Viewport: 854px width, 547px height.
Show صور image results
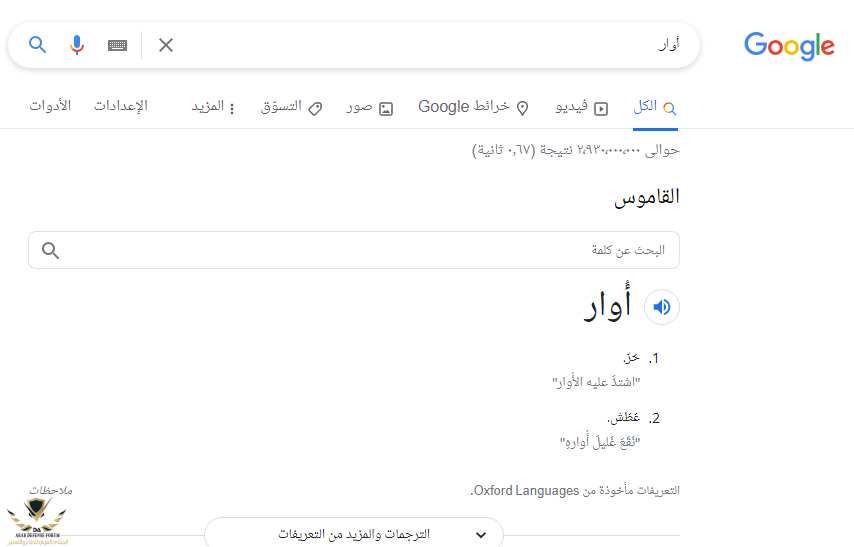click(x=370, y=107)
